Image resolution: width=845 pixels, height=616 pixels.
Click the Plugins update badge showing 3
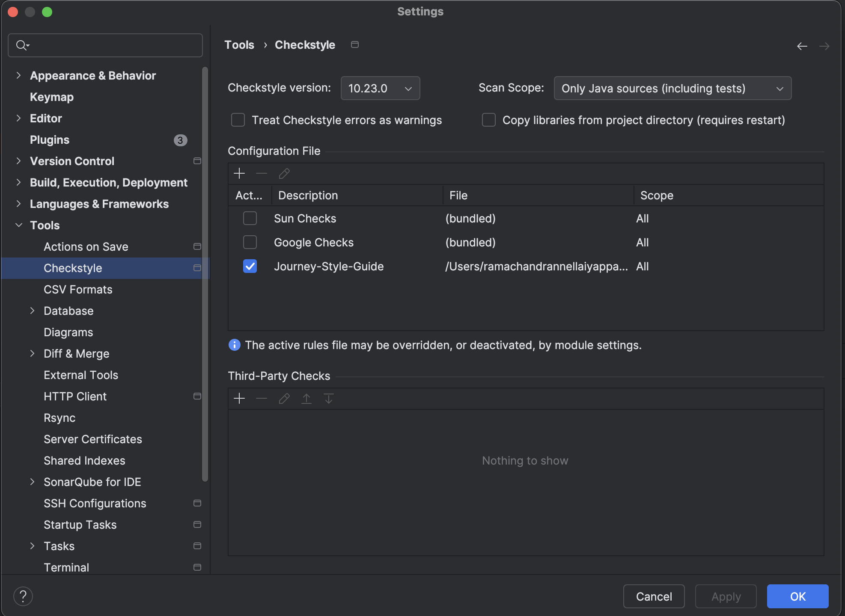point(181,140)
